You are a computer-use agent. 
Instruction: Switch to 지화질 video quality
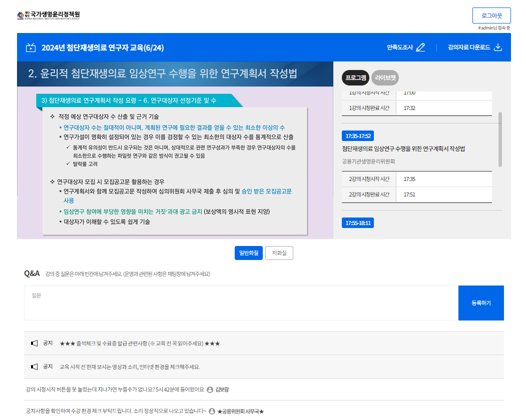tap(279, 253)
